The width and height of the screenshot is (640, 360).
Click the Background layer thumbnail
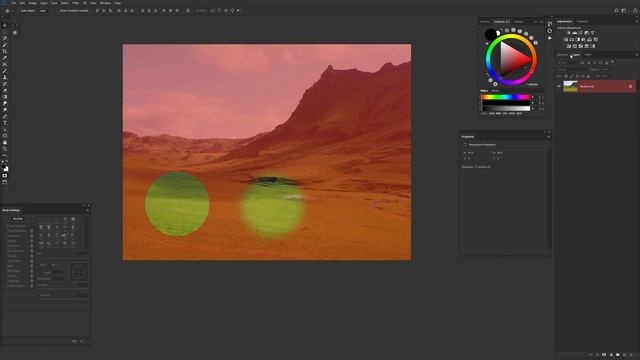tap(570, 86)
